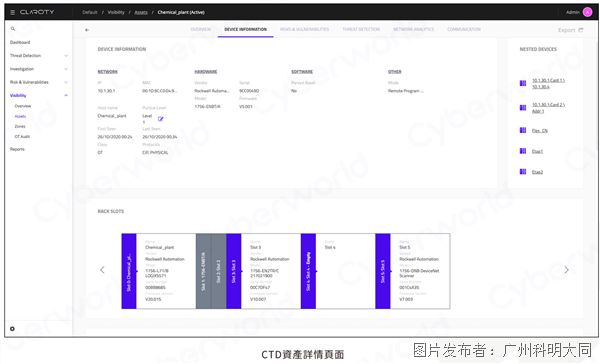The width and height of the screenshot is (600, 364).
Task: Click the search magnifier icon in sidebar
Action: coord(13,29)
